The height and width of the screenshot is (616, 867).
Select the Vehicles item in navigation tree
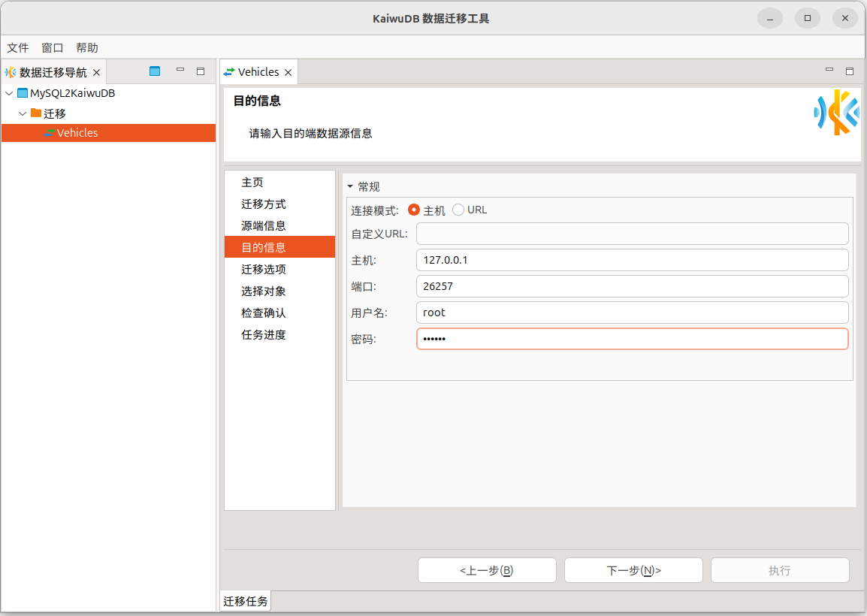77,133
